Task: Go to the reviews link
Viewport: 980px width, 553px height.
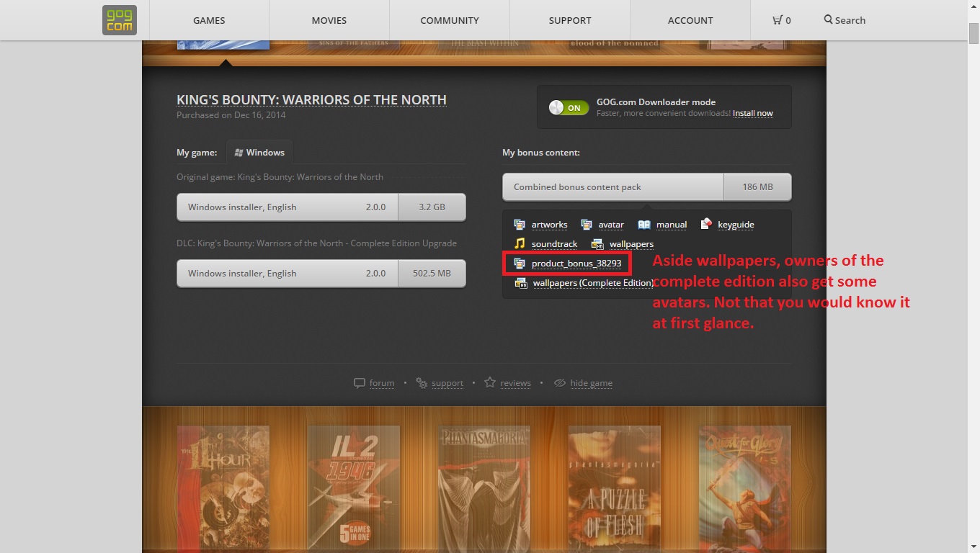Action: click(515, 383)
